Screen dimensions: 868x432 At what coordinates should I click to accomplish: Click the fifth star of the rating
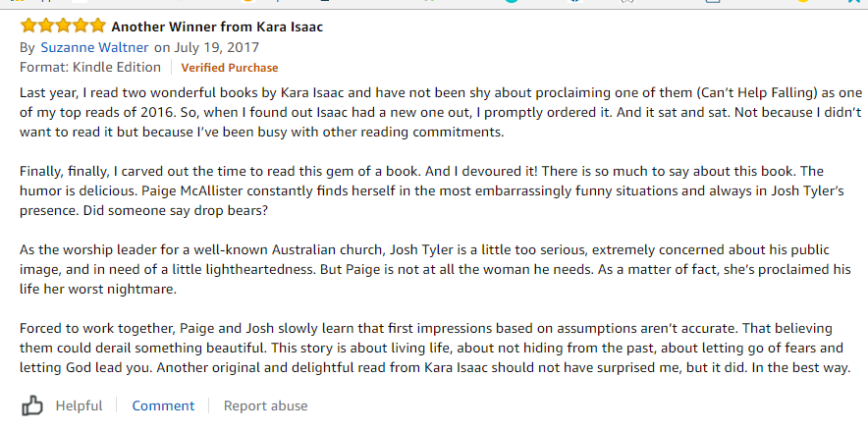pyautogui.click(x=99, y=26)
